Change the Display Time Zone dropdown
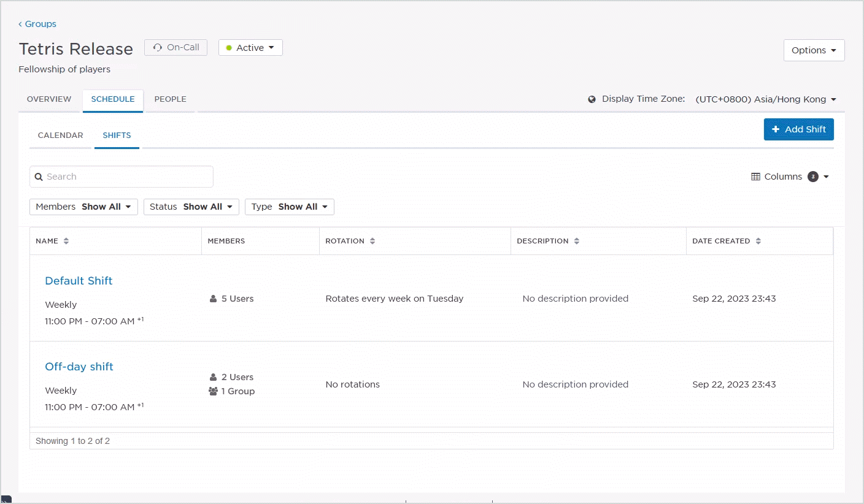This screenshot has height=504, width=864. click(x=766, y=99)
